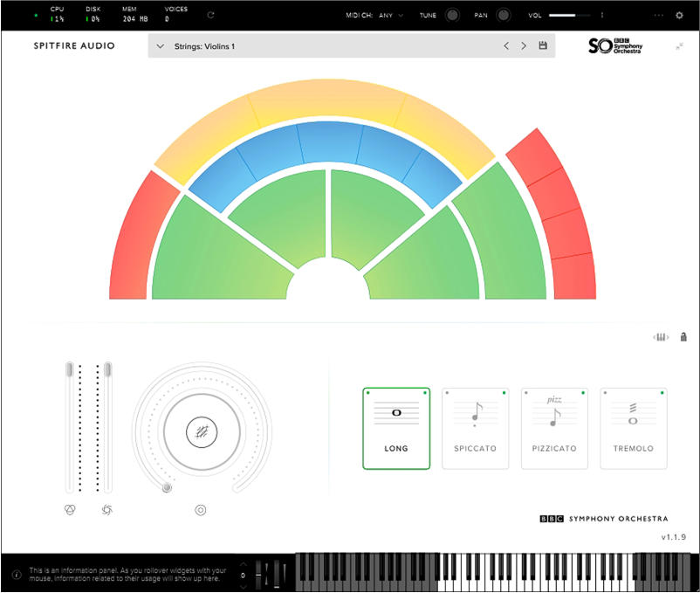
Task: Click the refresh icon beside Voices
Action: click(210, 15)
